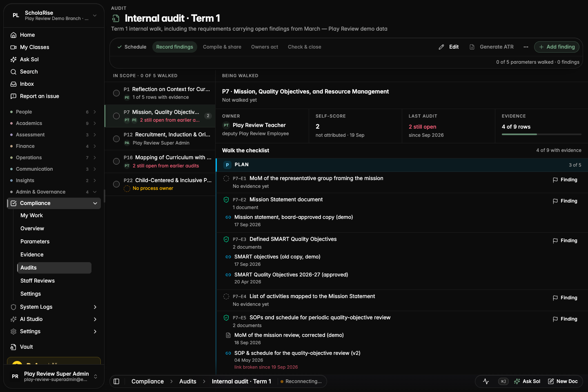Image resolution: width=588 pixels, height=392 pixels.
Task: Open New Doc from footer bar
Action: coord(563,381)
